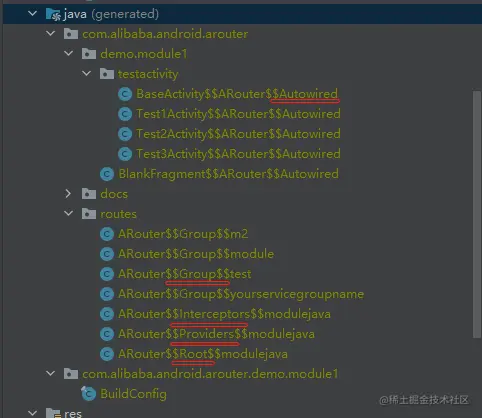Viewport: 482px width, 418px height.
Task: Click the java (generated) source folder icon
Action: coord(53,14)
